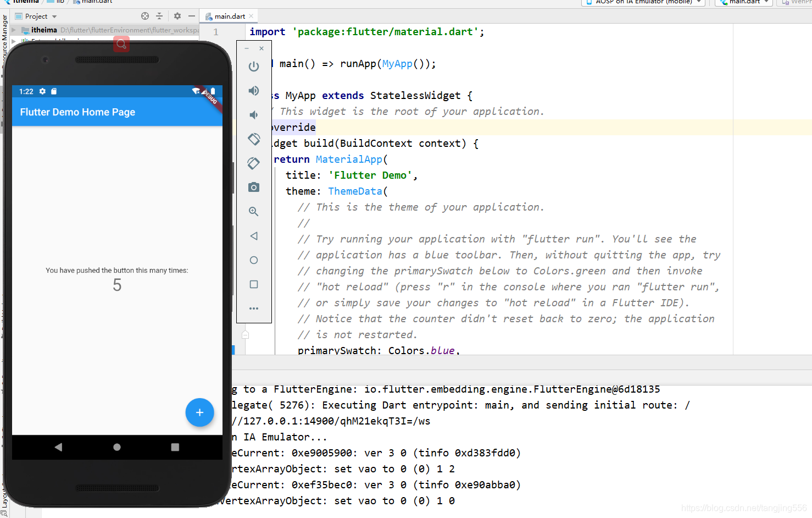Click the ws://127.0.0.1:14900 URL in console
This screenshot has height=518, width=812.
click(331, 421)
